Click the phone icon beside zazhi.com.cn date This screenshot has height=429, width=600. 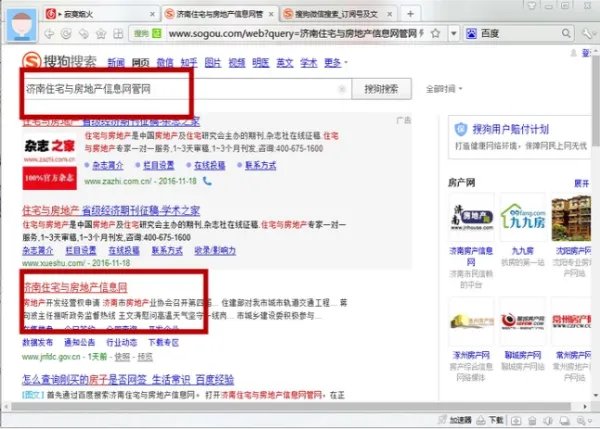[207, 181]
